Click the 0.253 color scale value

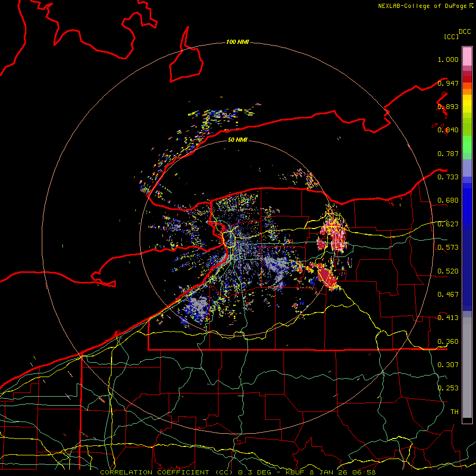pos(448,388)
